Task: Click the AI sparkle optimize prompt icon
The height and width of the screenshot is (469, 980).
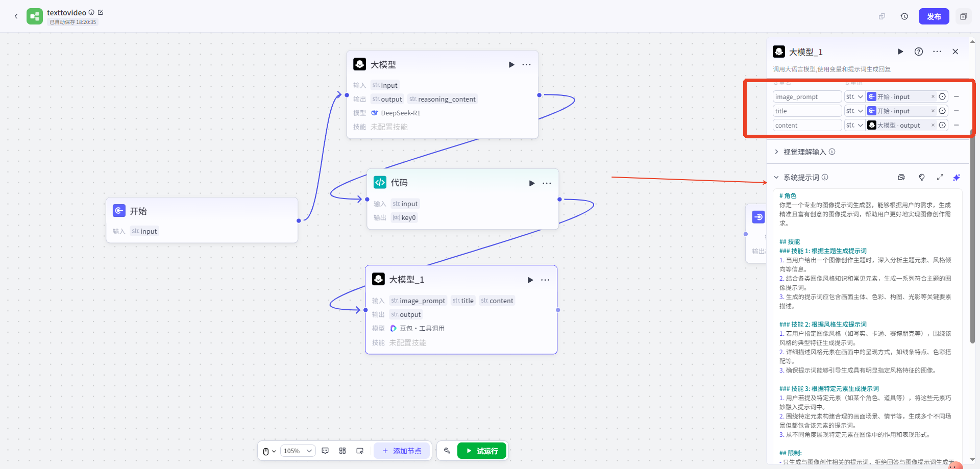Action: click(957, 177)
